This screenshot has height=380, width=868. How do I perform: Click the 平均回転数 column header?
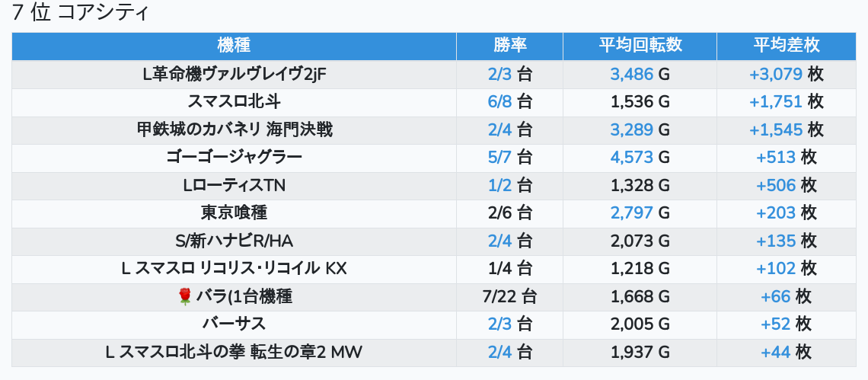click(x=640, y=46)
